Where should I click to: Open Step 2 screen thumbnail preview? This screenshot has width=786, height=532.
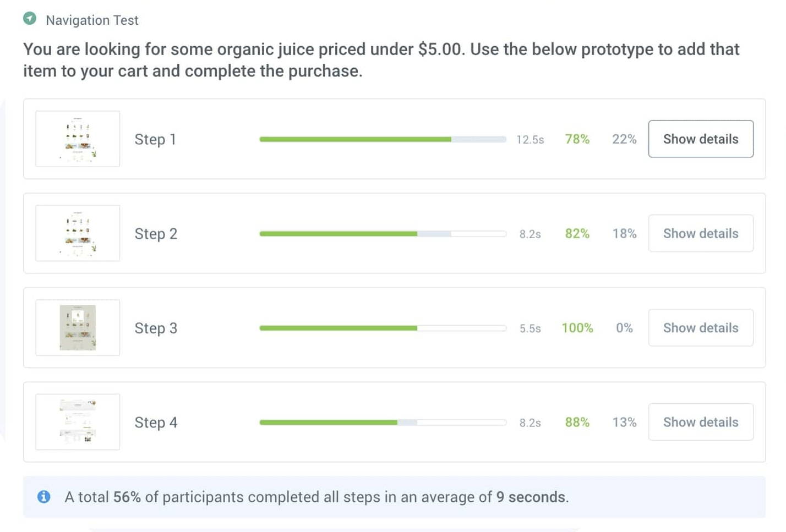tap(77, 233)
